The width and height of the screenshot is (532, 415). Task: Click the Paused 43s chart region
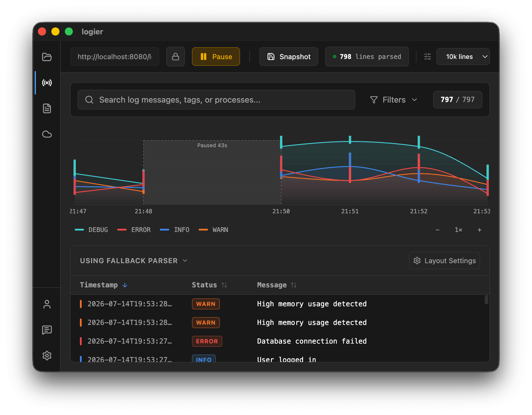pos(212,172)
